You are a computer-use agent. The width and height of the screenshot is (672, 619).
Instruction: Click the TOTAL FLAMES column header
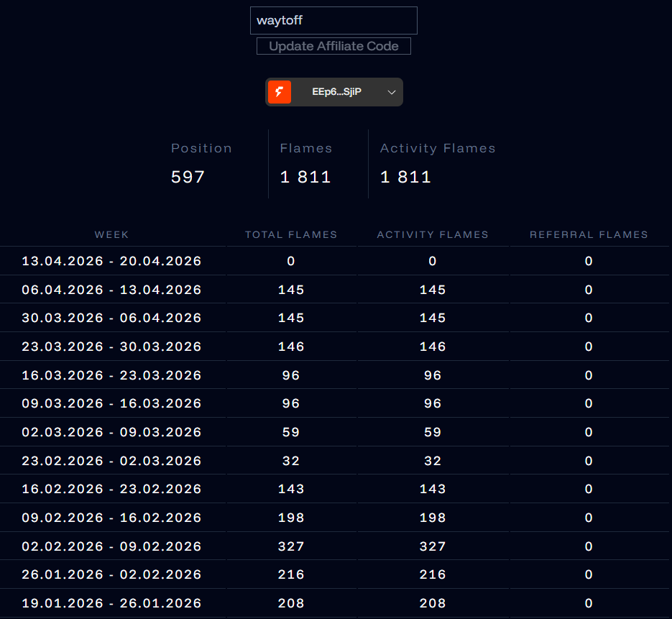click(x=291, y=234)
